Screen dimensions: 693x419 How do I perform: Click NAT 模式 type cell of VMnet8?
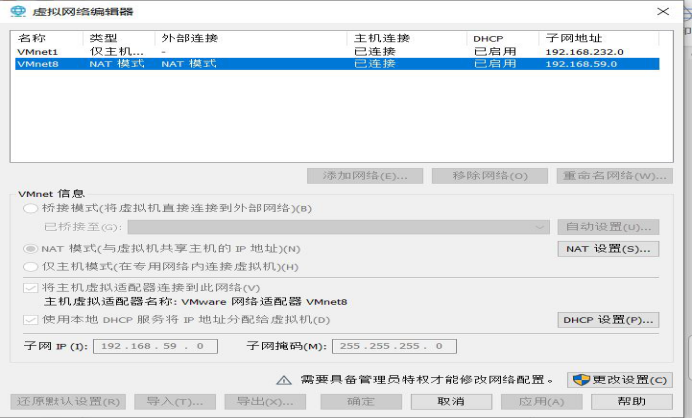click(117, 64)
